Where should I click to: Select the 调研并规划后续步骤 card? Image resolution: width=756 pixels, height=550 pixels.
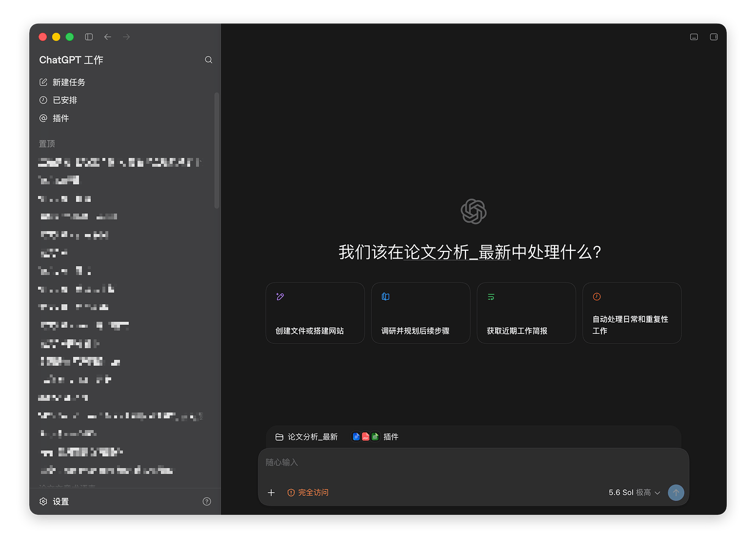click(x=421, y=313)
